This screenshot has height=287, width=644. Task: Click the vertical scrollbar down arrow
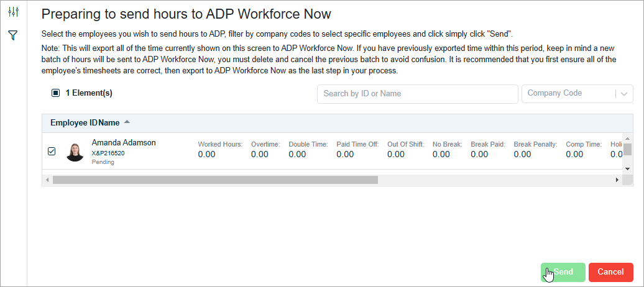point(627,169)
